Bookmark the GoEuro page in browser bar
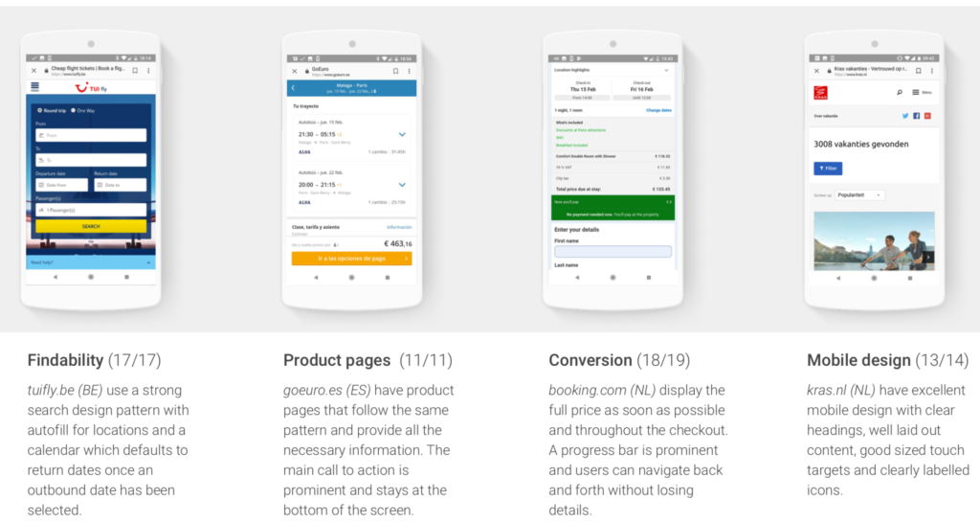This screenshot has width=980, height=522. click(395, 71)
